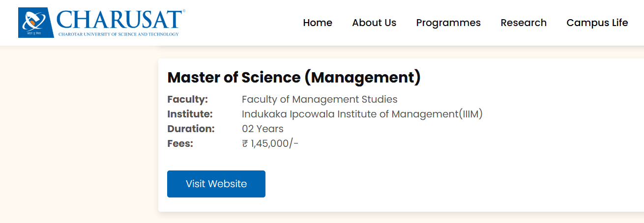This screenshot has width=644, height=223.
Task: Go to the Home page
Action: 318,23
